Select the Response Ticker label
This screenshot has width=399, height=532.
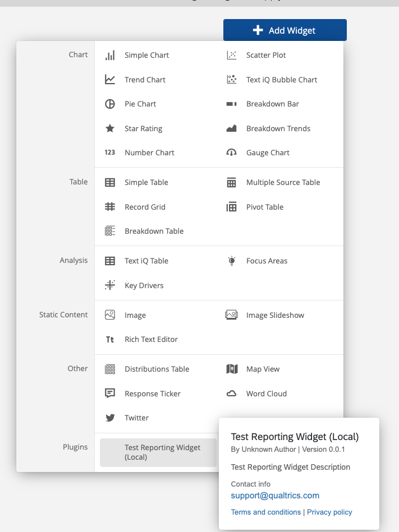pyautogui.click(x=153, y=394)
